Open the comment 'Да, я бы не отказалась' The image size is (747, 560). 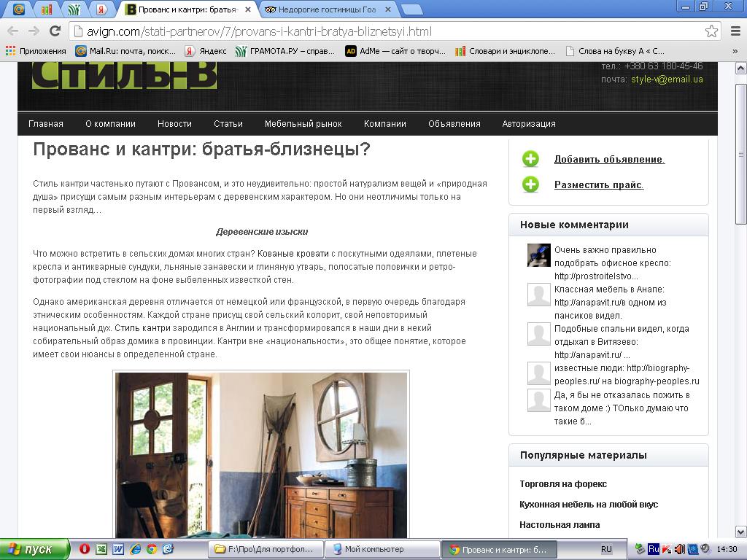coord(622,408)
